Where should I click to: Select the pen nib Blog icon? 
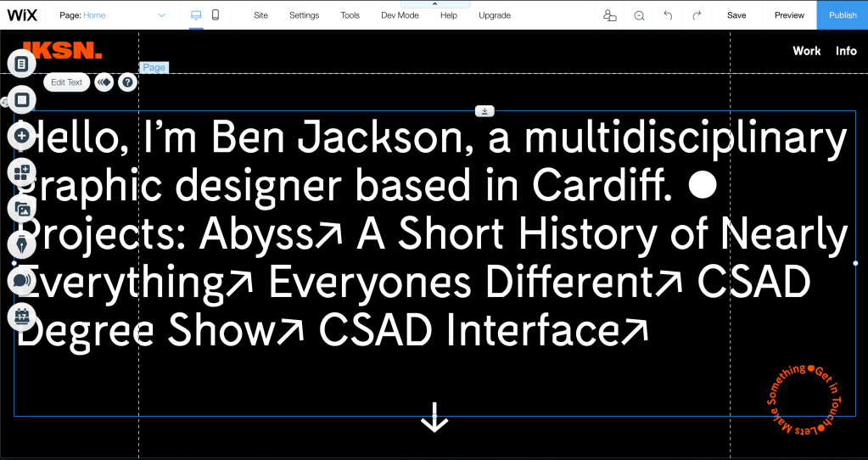point(22,244)
